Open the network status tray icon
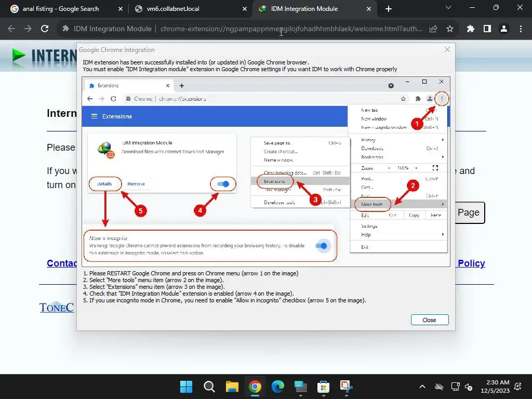Image resolution: width=532 pixels, height=399 pixels. (x=455, y=387)
